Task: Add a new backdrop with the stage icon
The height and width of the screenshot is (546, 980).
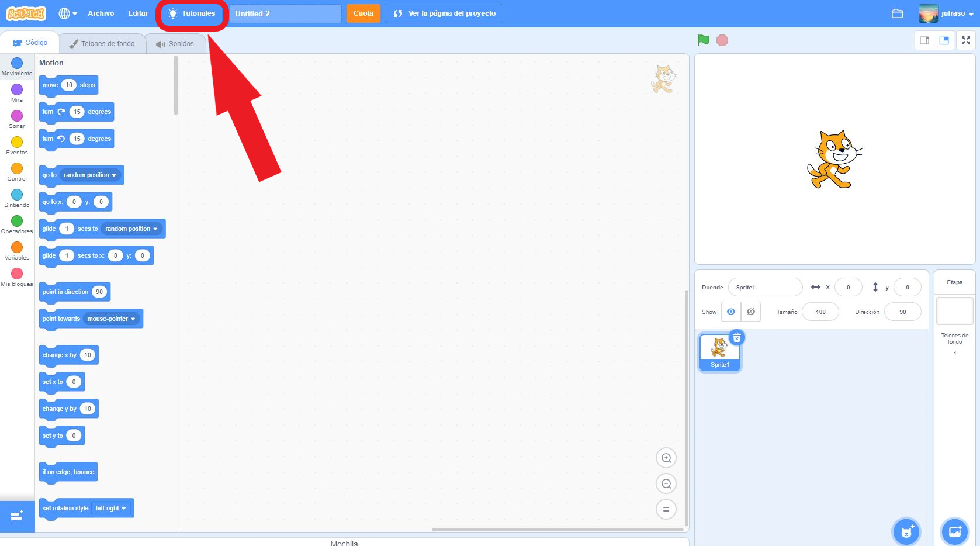Action: pyautogui.click(x=955, y=531)
